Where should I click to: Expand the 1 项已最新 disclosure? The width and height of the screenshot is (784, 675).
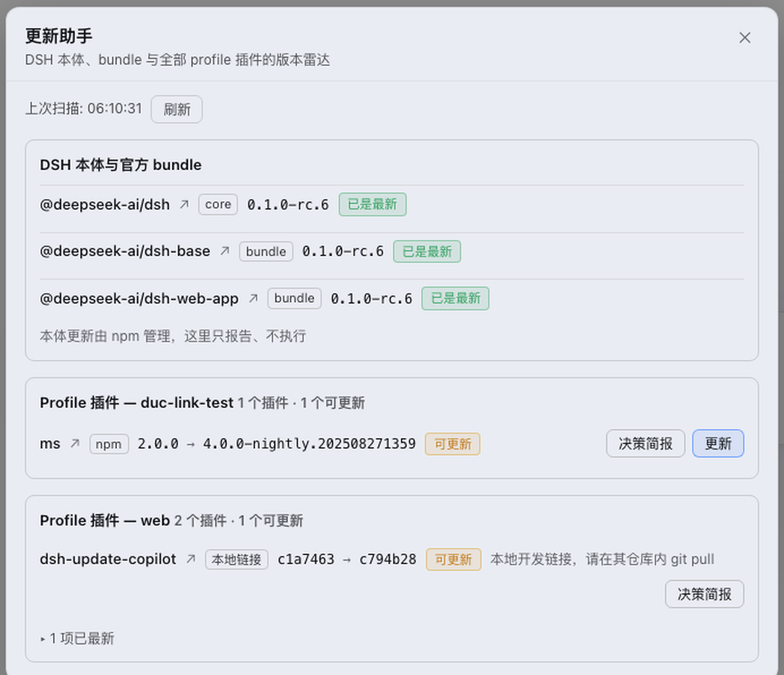point(78,639)
